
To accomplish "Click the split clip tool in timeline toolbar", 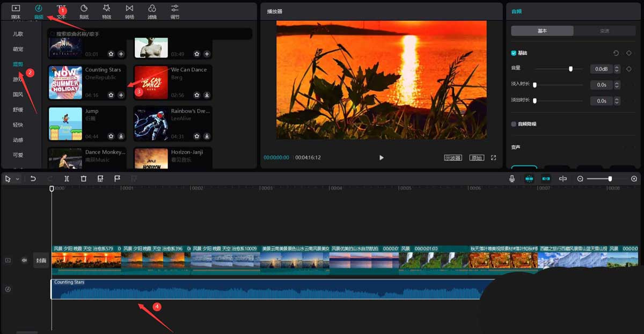I will [x=67, y=179].
